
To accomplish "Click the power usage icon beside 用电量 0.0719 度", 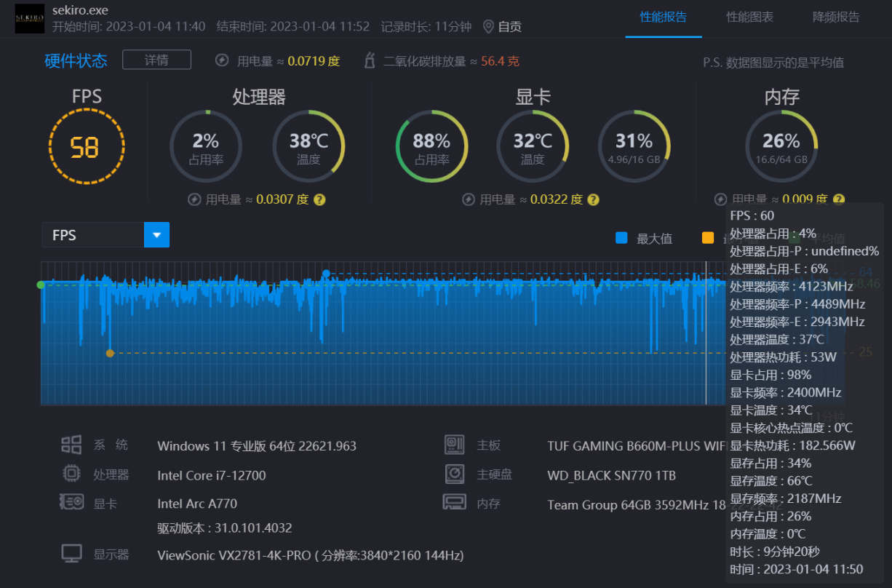I will pyautogui.click(x=223, y=60).
